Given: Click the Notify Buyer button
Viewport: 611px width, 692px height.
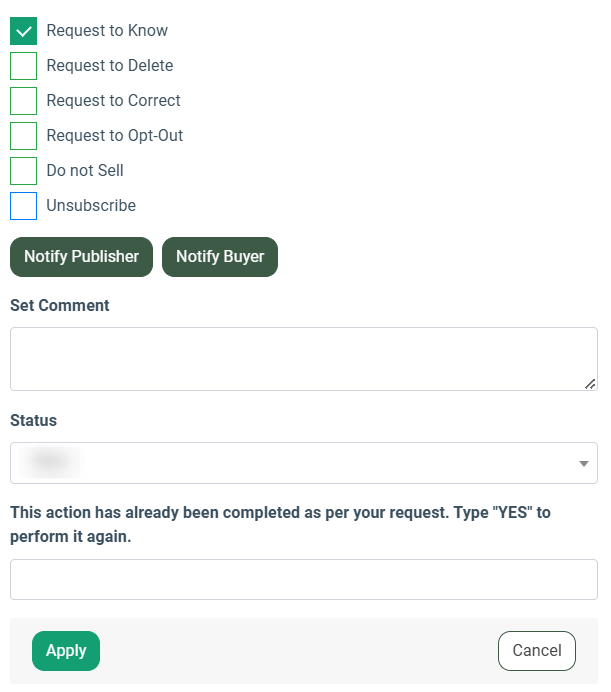Looking at the screenshot, I should [219, 257].
